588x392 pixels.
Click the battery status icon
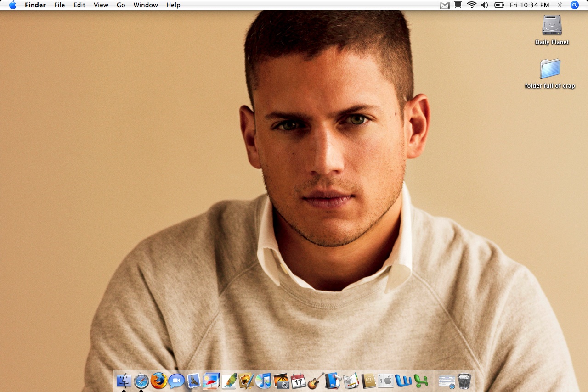click(x=499, y=5)
